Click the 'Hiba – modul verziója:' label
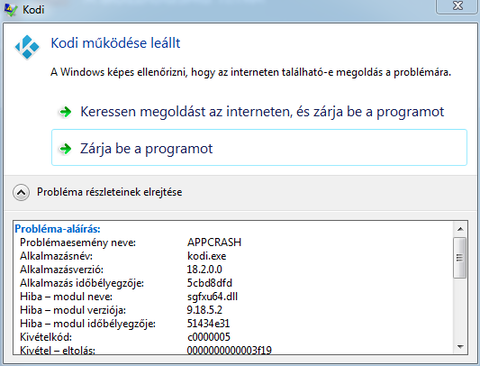Image resolution: width=480 pixels, height=366 pixels. (x=73, y=310)
